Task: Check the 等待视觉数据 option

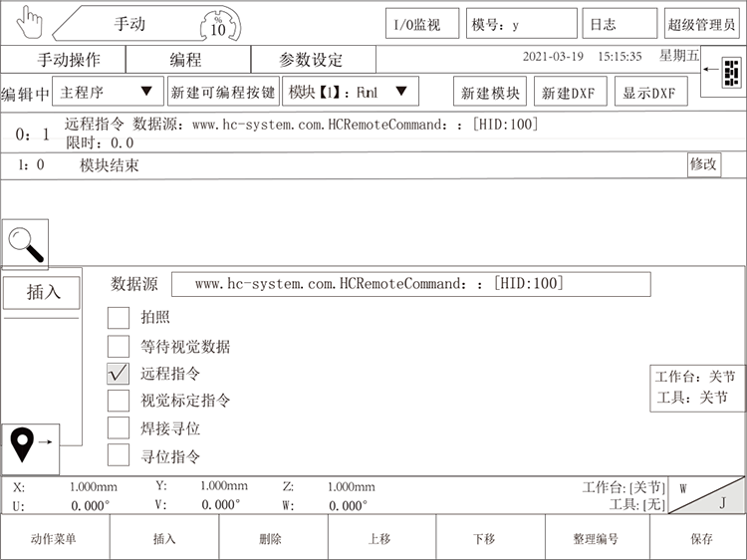Action: tap(119, 347)
